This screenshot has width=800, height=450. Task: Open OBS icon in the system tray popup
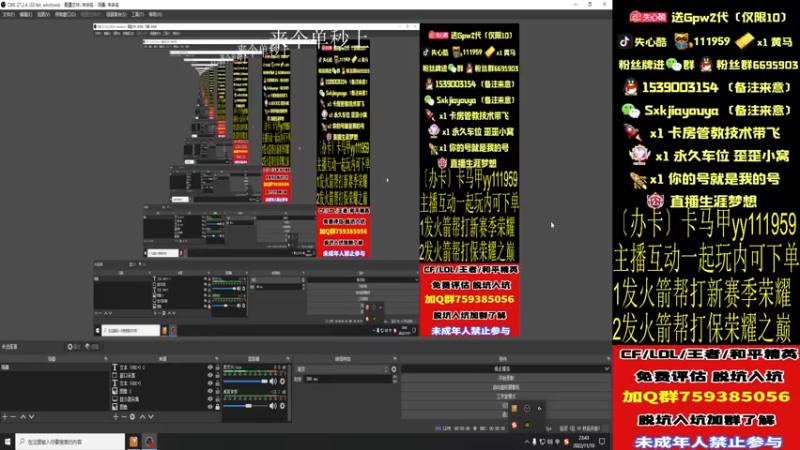click(x=527, y=409)
